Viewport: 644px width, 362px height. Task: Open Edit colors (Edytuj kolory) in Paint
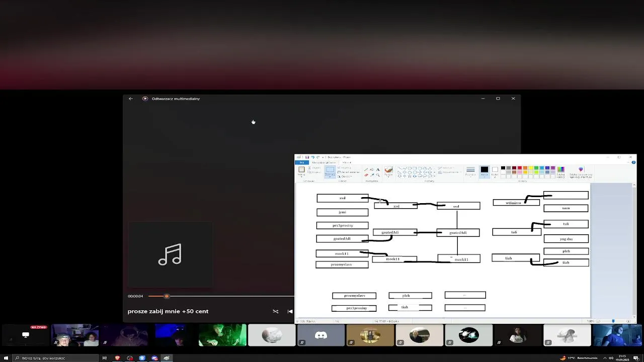pyautogui.click(x=561, y=172)
